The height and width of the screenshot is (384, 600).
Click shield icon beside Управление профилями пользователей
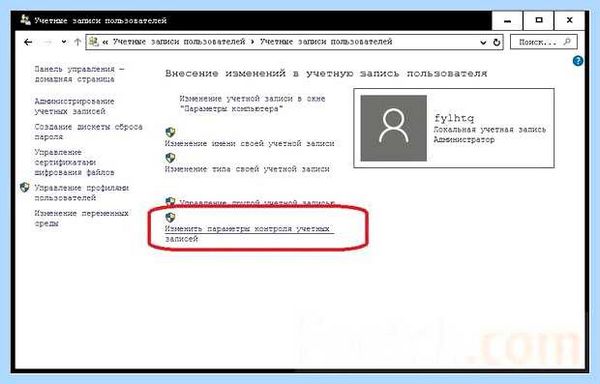coord(24,187)
